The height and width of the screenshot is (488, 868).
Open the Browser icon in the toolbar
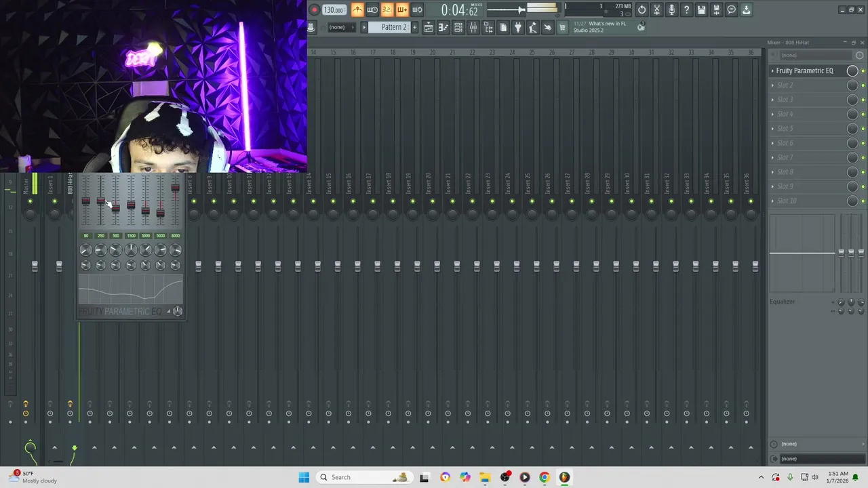point(488,27)
